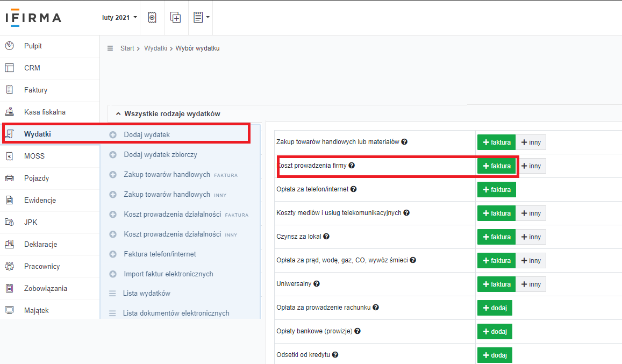Screen dimensions: 622x364
Task: Click inny for Zakup towarów handlowych lub materiałów
Action: pos(531,142)
